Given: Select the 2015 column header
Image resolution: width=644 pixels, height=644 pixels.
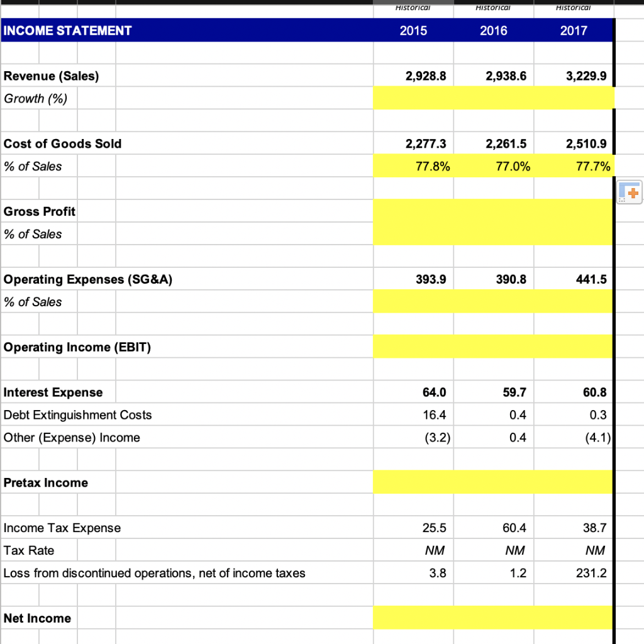Looking at the screenshot, I should pyautogui.click(x=413, y=31).
